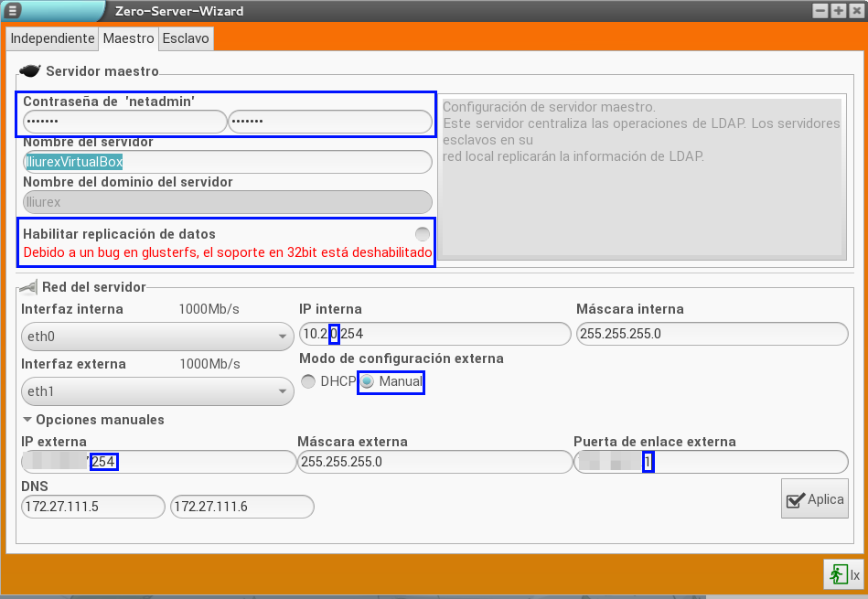The width and height of the screenshot is (868, 599).
Task: Click the Nombre del servidor field
Action: [x=227, y=162]
